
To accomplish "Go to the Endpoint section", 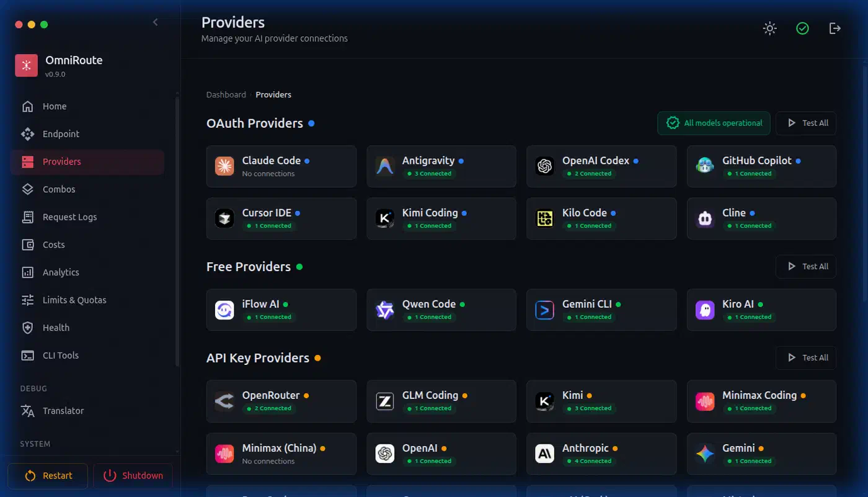I will (x=87, y=134).
